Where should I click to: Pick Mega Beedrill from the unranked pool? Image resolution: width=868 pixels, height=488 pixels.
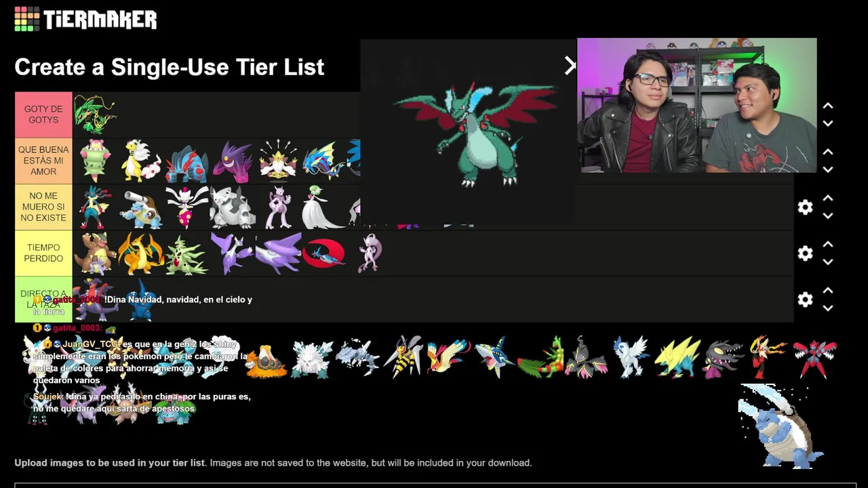403,356
